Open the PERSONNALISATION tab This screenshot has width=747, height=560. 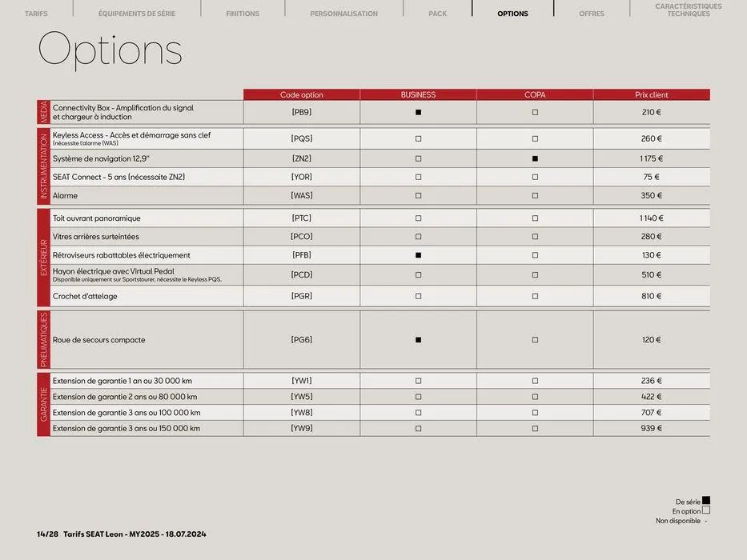point(343,13)
